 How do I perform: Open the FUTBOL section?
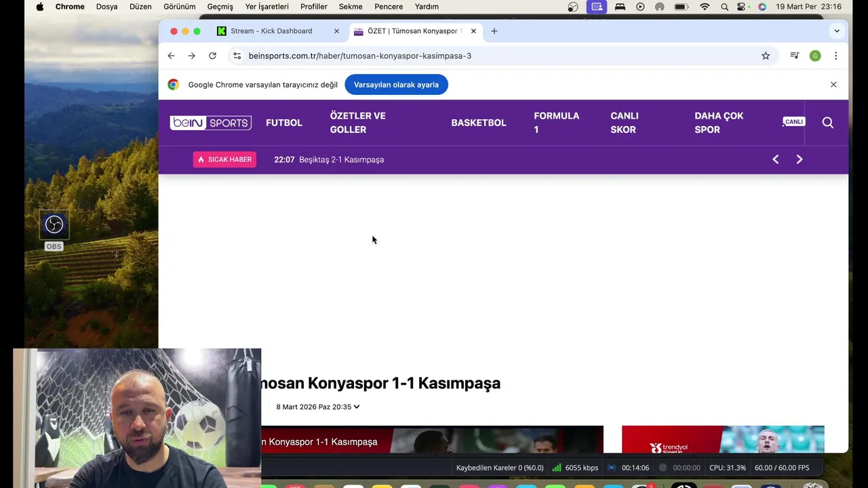coord(284,123)
